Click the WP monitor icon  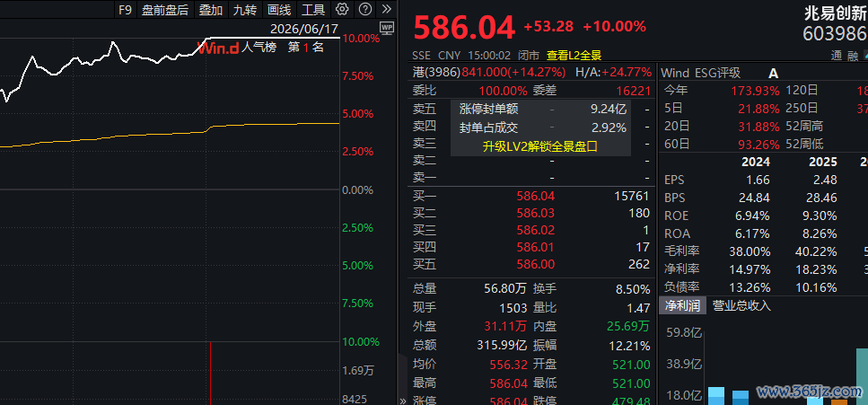pyautogui.click(x=386, y=27)
